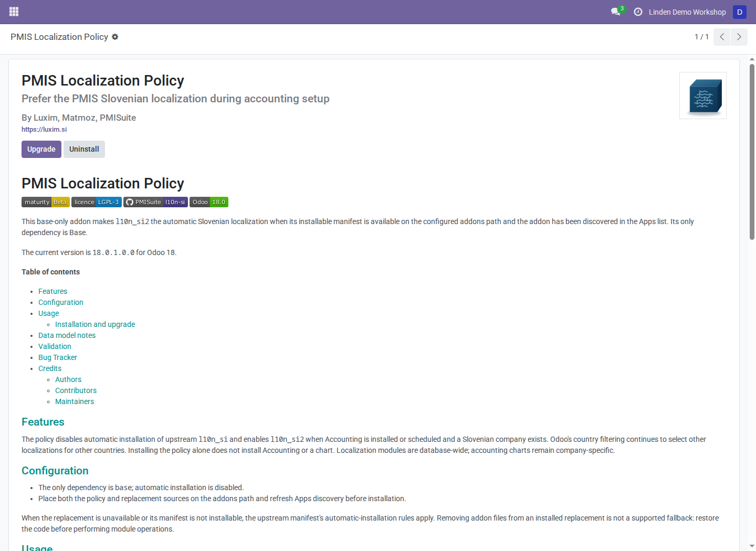Screen dimensions: 756x551
Task: Open the conversations messages icon
Action: 616,12
